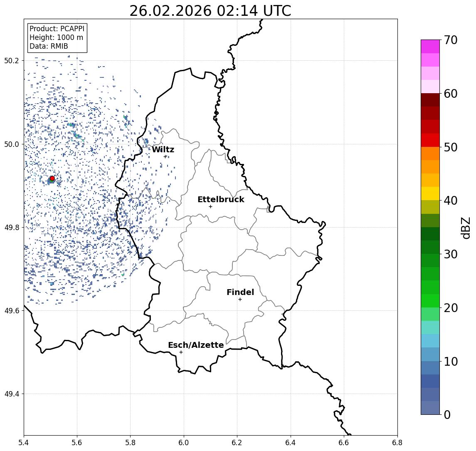Select the Esch/Alzette city label
The height and width of the screenshot is (451, 476).
click(x=196, y=345)
